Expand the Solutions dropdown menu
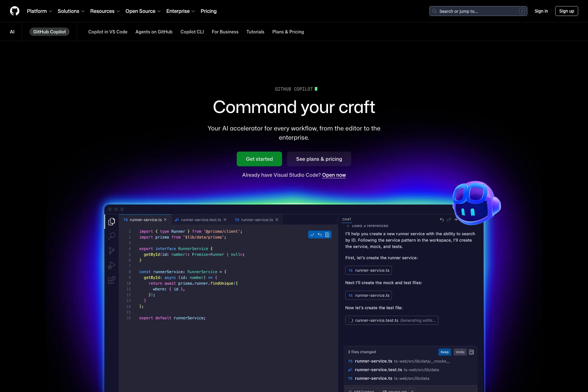588x392 pixels. [71, 11]
